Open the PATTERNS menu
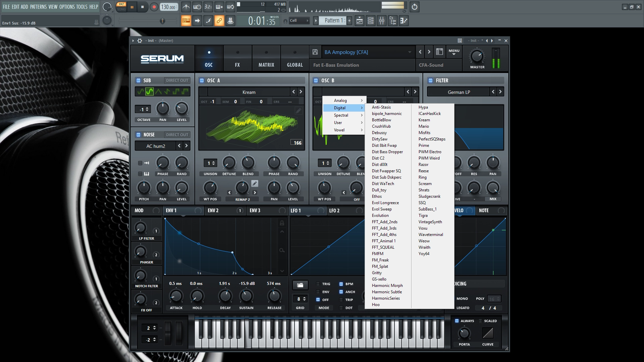The height and width of the screenshot is (362, 644). (x=38, y=7)
